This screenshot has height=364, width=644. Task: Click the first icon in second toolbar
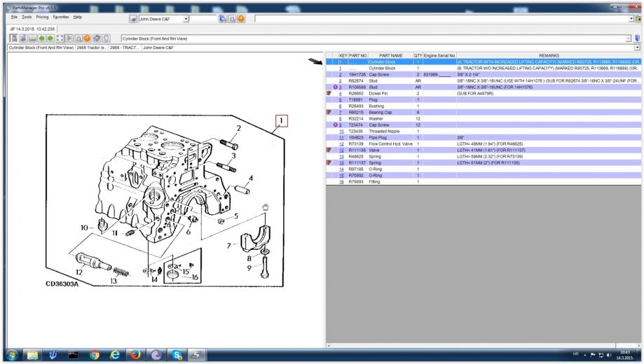coord(14,38)
